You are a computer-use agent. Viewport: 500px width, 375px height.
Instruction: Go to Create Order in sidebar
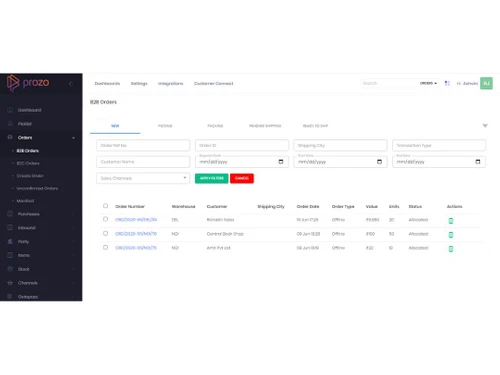(x=30, y=176)
